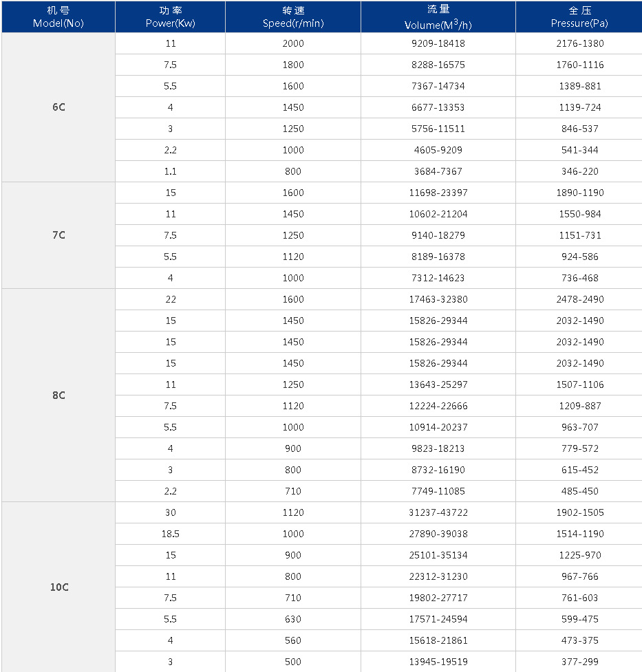Viewport: 642px width, 672px height.
Task: Select the 6C model cell
Action: [x=58, y=107]
